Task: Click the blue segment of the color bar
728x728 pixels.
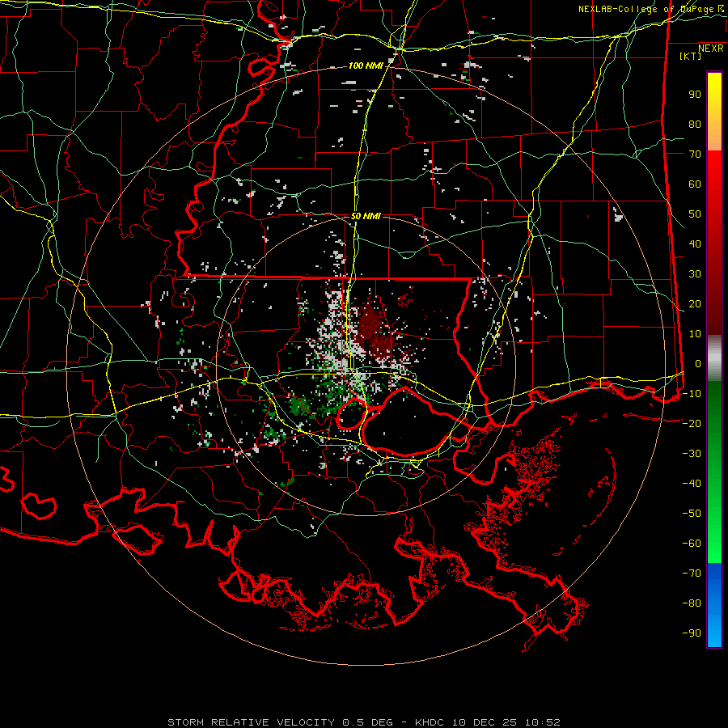Action: (x=714, y=605)
